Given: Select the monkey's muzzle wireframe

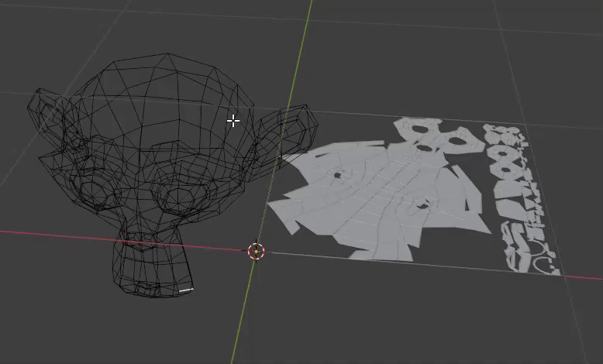Looking at the screenshot, I should 152,265.
